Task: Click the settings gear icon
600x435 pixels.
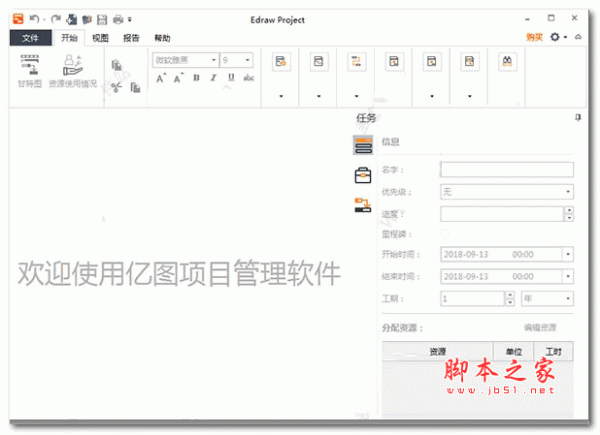Action: pos(555,37)
